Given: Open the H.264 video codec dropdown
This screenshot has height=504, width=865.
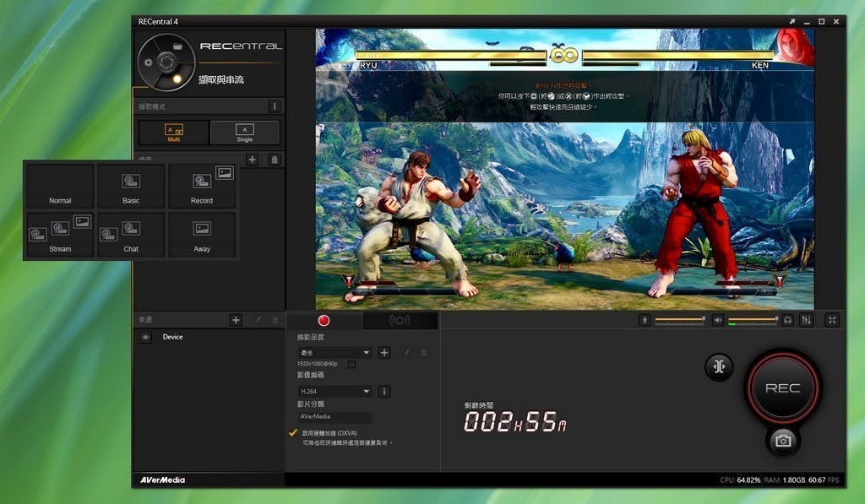Looking at the screenshot, I should pyautogui.click(x=334, y=392).
